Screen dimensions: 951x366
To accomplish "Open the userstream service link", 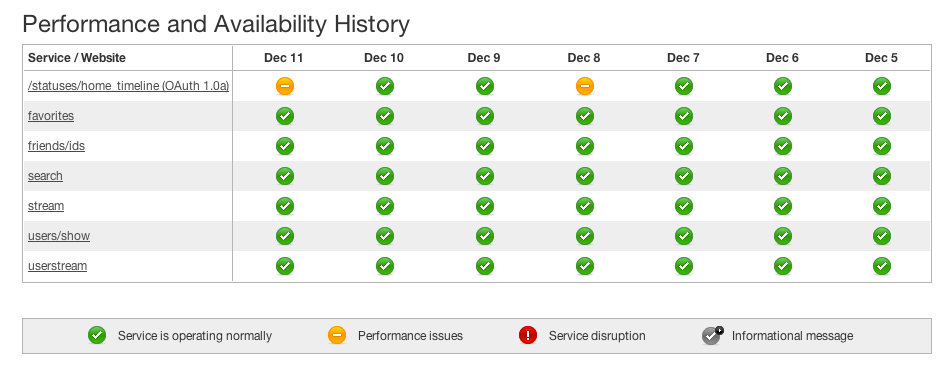I will pos(57,266).
